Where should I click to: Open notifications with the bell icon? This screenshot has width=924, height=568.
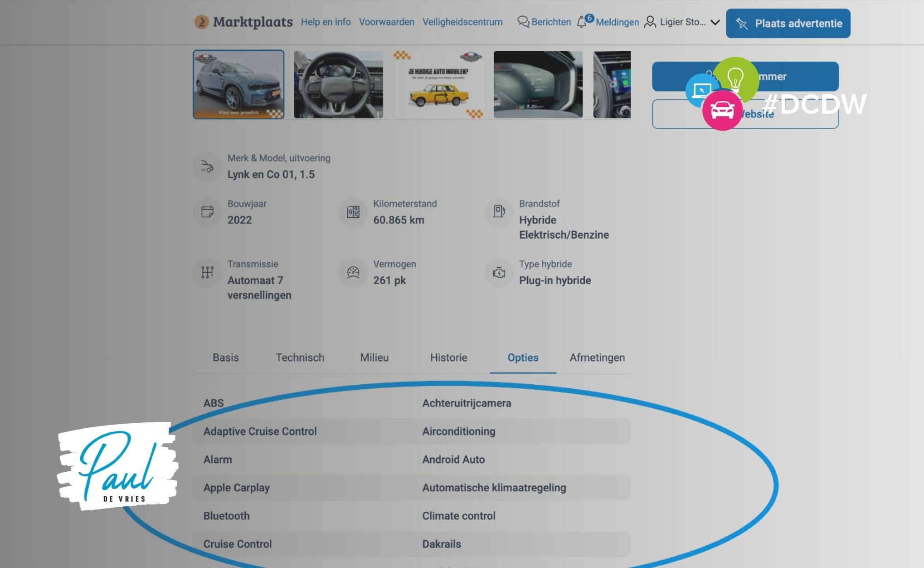pyautogui.click(x=582, y=22)
